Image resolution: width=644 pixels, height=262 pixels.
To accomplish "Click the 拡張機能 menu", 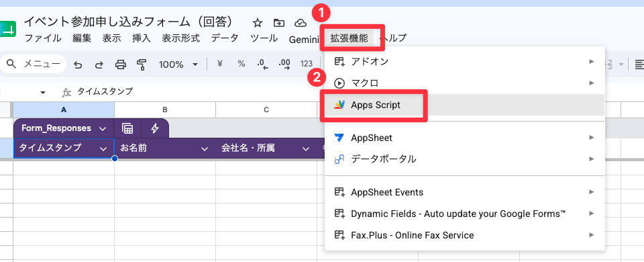I will point(349,38).
